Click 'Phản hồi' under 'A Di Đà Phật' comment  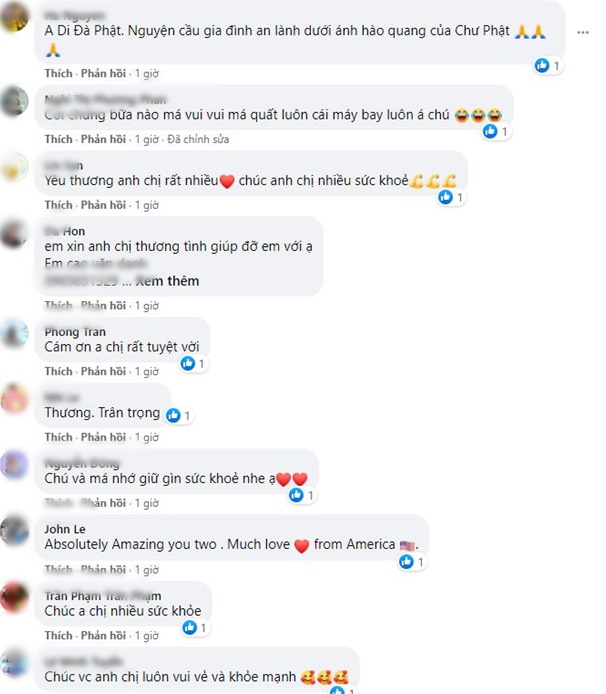click(x=103, y=73)
